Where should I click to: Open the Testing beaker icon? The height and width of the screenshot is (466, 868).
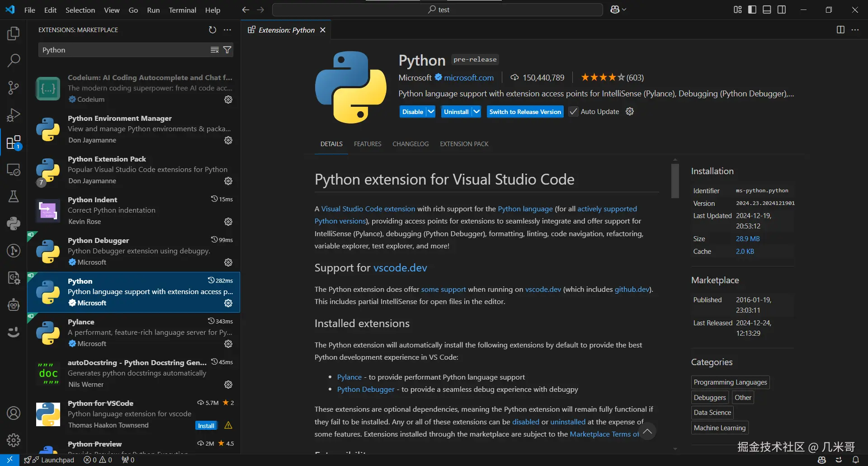point(14,196)
